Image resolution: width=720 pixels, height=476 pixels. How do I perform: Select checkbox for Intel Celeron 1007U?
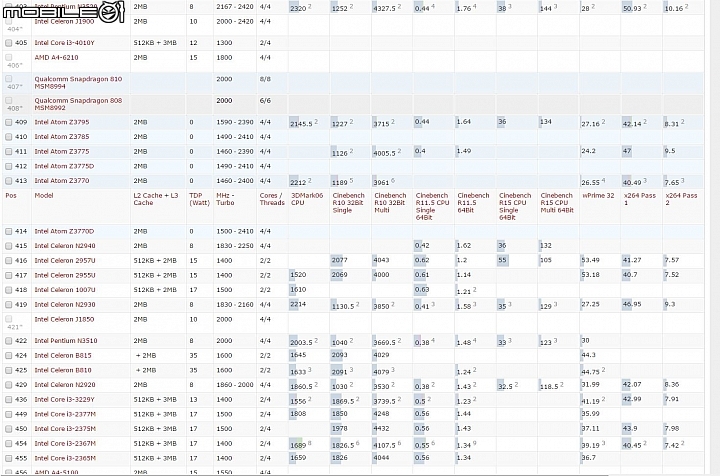pos(8,290)
